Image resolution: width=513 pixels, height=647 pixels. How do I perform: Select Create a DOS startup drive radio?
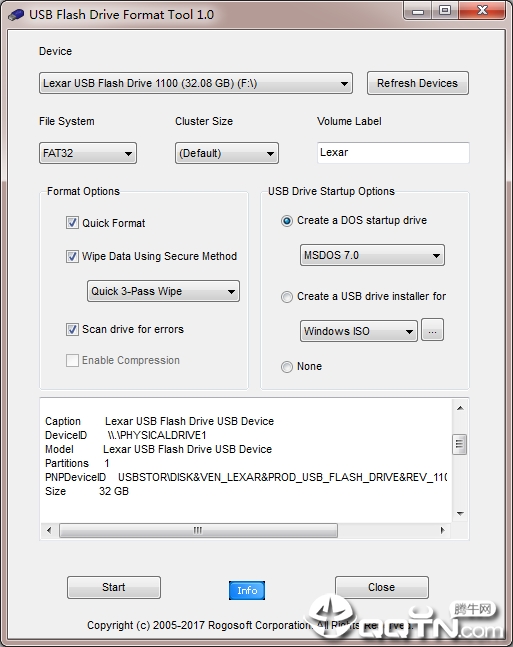click(x=287, y=221)
